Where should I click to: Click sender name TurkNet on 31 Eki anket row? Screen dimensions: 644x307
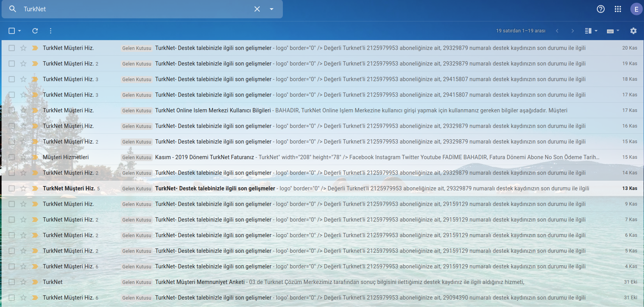click(53, 282)
